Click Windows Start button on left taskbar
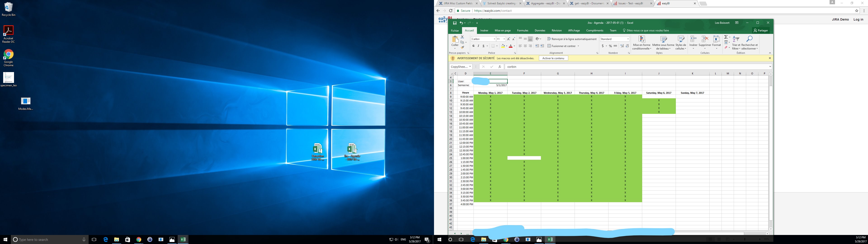This screenshot has height=244, width=868. tap(5, 240)
